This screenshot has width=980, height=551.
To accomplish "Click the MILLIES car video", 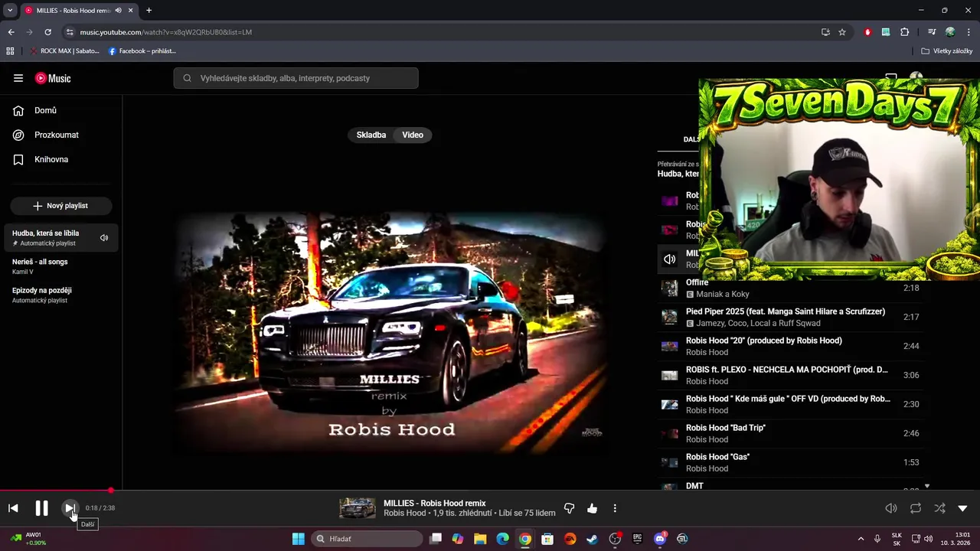I will pyautogui.click(x=392, y=334).
